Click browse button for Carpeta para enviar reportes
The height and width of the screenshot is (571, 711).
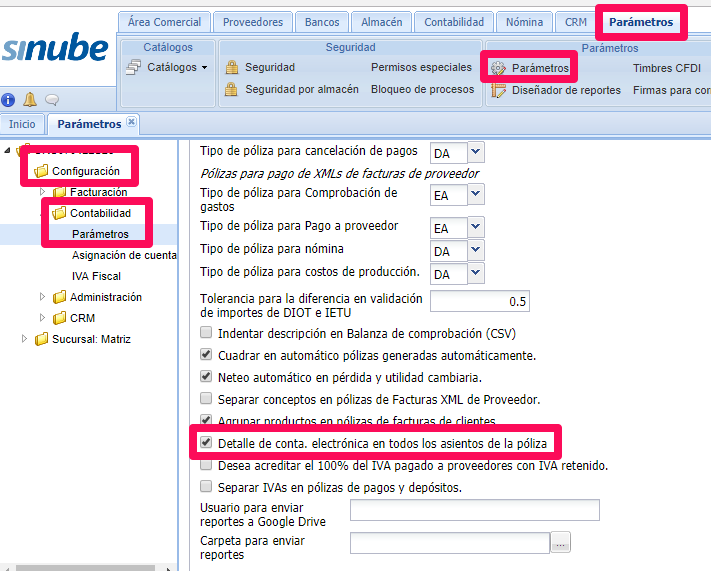pos(560,542)
